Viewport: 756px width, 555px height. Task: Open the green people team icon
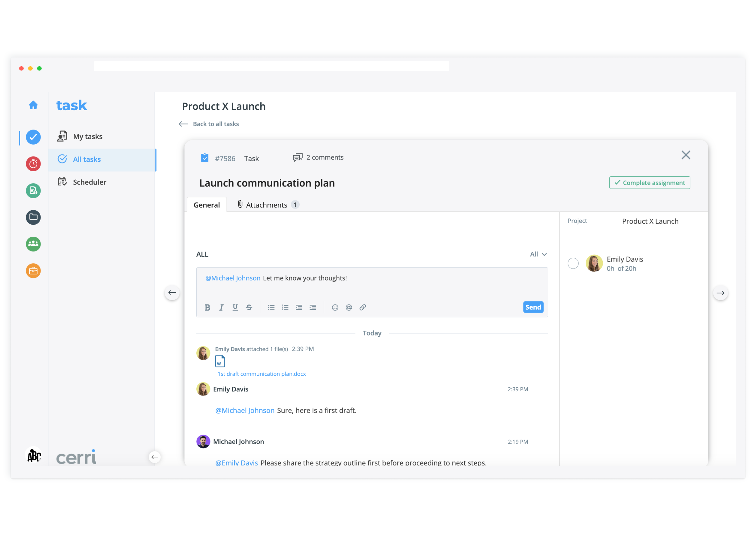tap(33, 244)
